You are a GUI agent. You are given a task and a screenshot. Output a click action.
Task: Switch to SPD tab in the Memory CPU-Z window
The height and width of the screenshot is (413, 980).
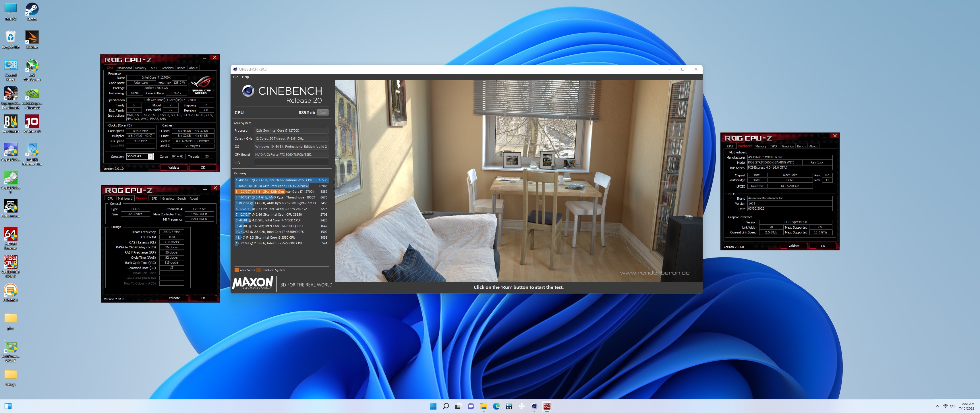[x=154, y=198]
